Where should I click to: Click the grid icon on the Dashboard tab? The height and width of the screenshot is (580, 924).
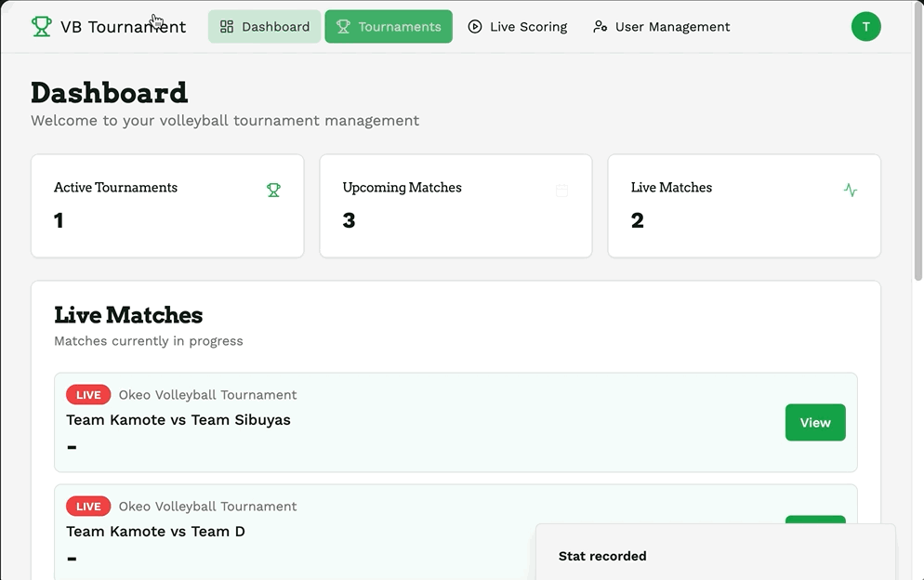[x=227, y=27]
